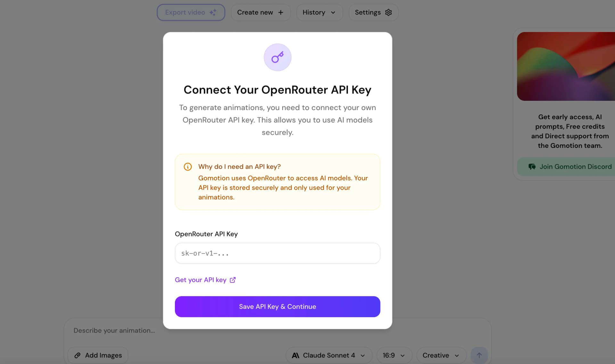The height and width of the screenshot is (364, 615).
Task: Click the gradient preview thumbnail on the right
Action: (566, 66)
